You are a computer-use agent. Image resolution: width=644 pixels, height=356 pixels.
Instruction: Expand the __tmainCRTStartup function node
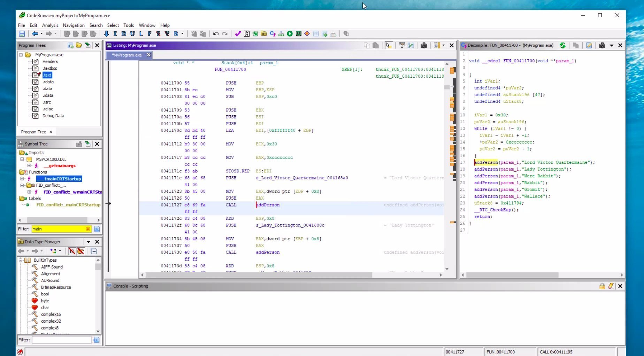[x=22, y=179]
